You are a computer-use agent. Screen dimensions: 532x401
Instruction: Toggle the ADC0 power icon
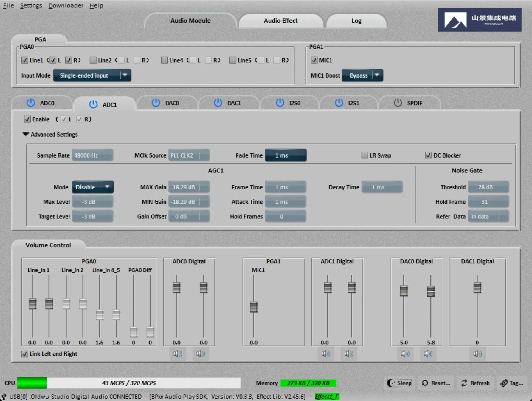[x=31, y=103]
